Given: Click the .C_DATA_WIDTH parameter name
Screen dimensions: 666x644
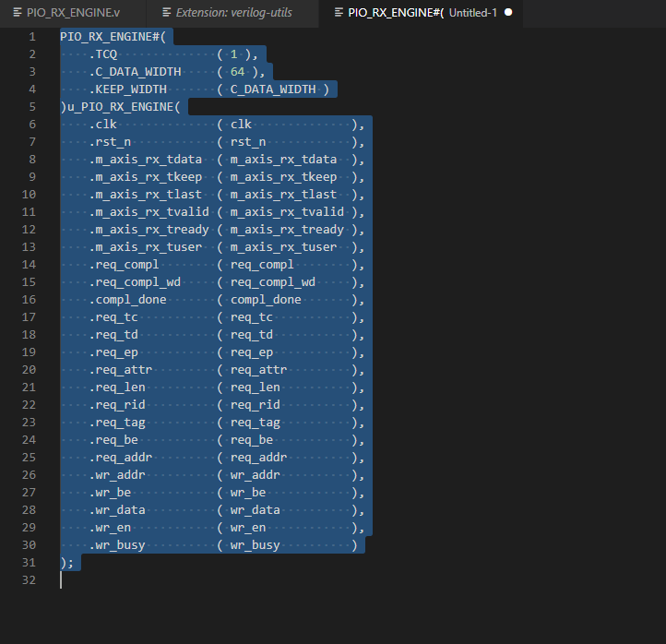Looking at the screenshot, I should pyautogui.click(x=135, y=72).
